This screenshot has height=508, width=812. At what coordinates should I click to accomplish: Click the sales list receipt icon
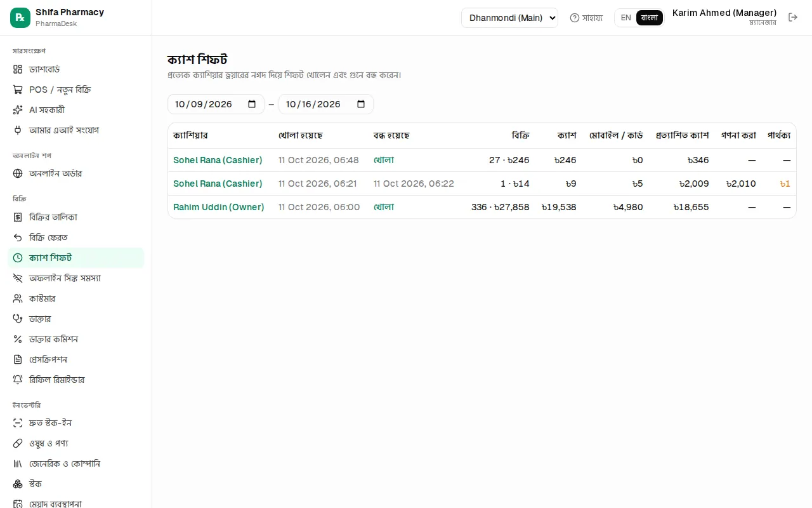click(x=18, y=217)
